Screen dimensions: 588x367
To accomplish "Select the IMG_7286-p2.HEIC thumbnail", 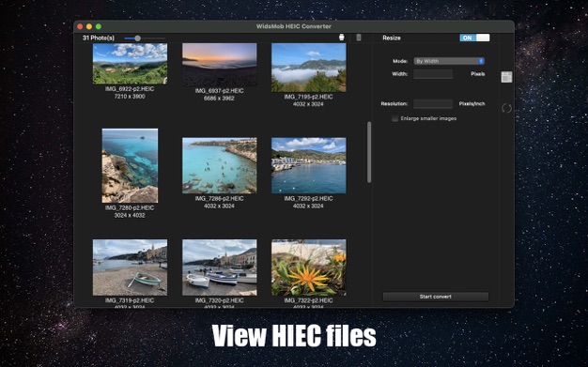I will click(220, 165).
